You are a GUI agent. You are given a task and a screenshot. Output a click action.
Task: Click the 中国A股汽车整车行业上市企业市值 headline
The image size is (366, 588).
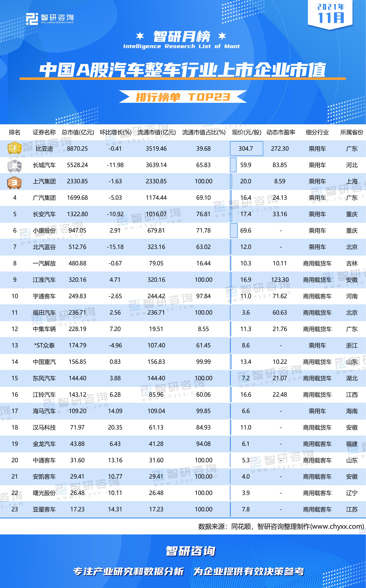click(x=183, y=70)
